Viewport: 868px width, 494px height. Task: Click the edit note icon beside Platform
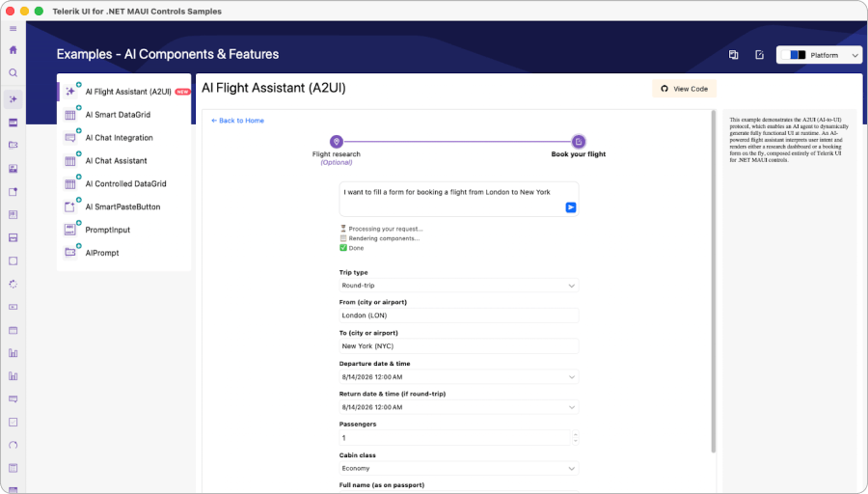760,55
